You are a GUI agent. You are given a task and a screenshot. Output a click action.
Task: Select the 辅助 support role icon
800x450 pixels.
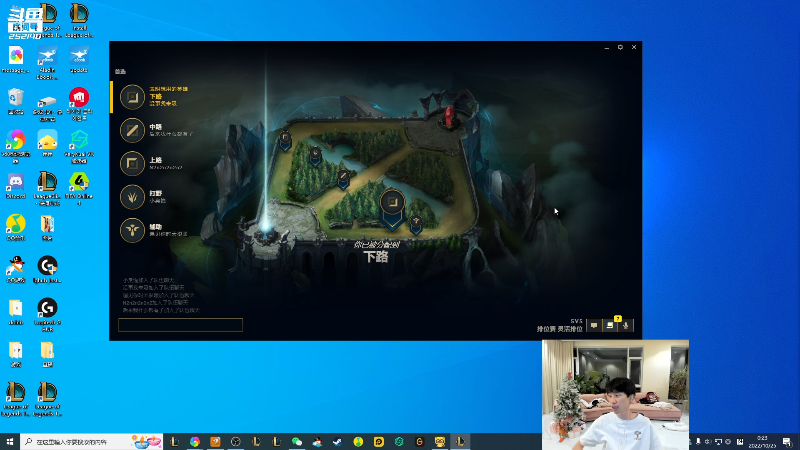132,230
